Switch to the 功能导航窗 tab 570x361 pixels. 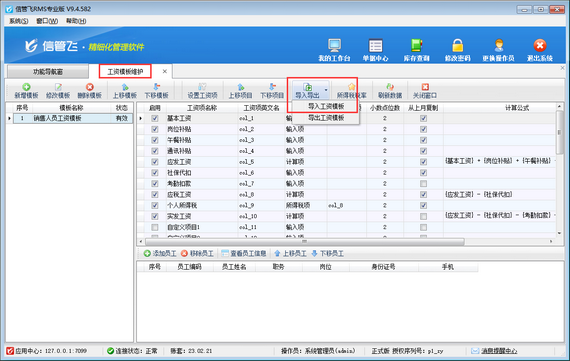(x=48, y=72)
